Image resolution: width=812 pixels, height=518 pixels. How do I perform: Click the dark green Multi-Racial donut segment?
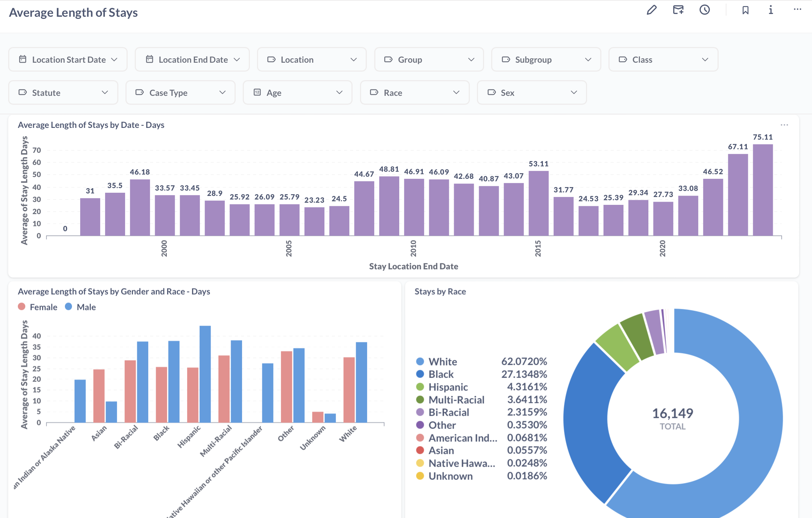638,337
